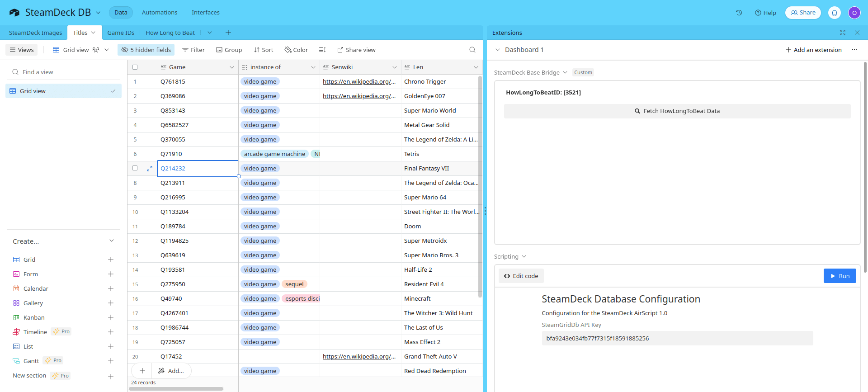Image resolution: width=868 pixels, height=392 pixels.
Task: Toggle the Views sidebar
Action: click(22, 50)
